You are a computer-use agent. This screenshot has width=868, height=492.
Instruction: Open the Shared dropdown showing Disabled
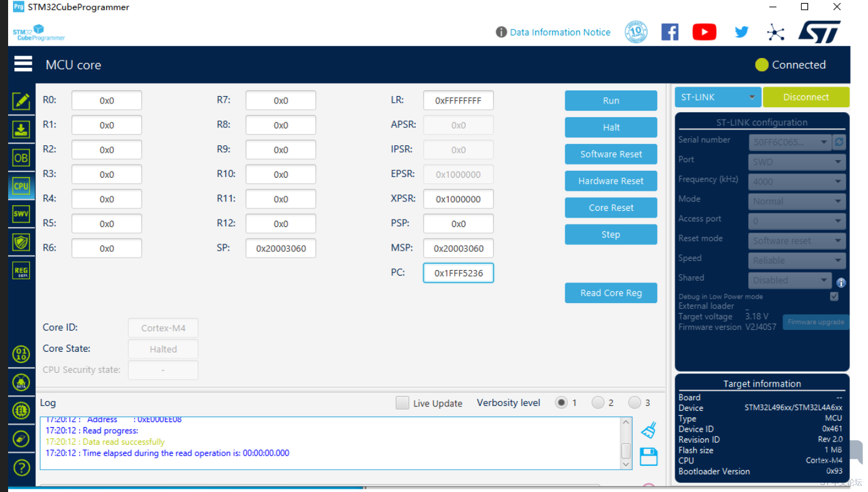791,281
